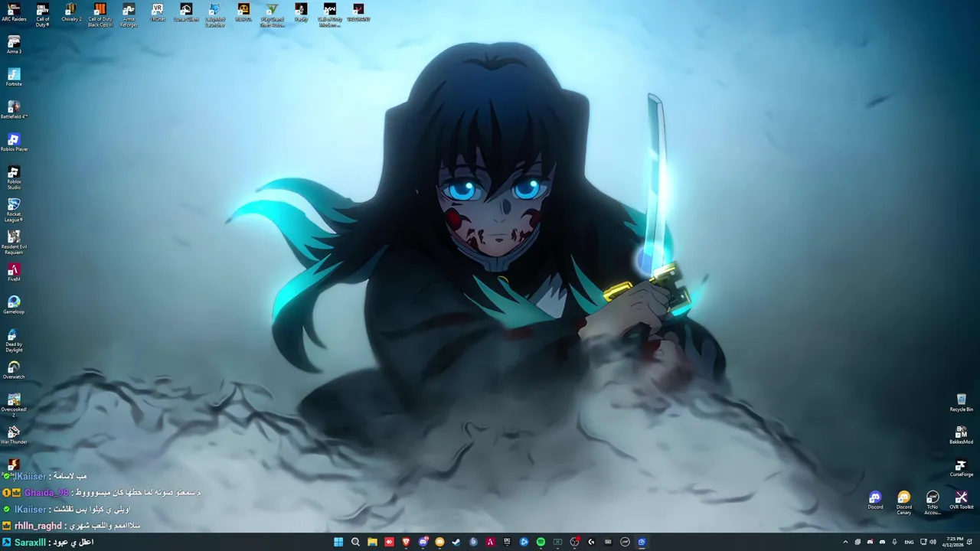Screen dimensions: 980x551
Task: Click the Ghaida_98 chat username
Action: (46, 493)
